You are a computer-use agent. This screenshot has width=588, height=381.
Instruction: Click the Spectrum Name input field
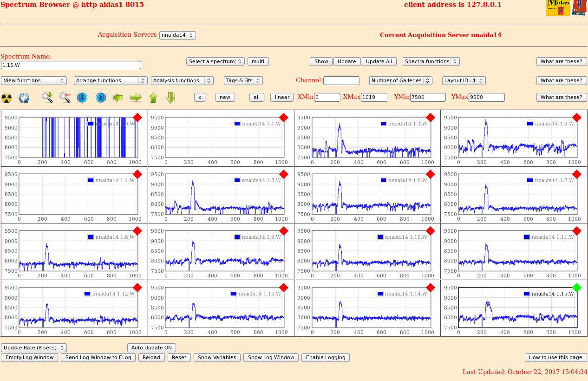71,66
